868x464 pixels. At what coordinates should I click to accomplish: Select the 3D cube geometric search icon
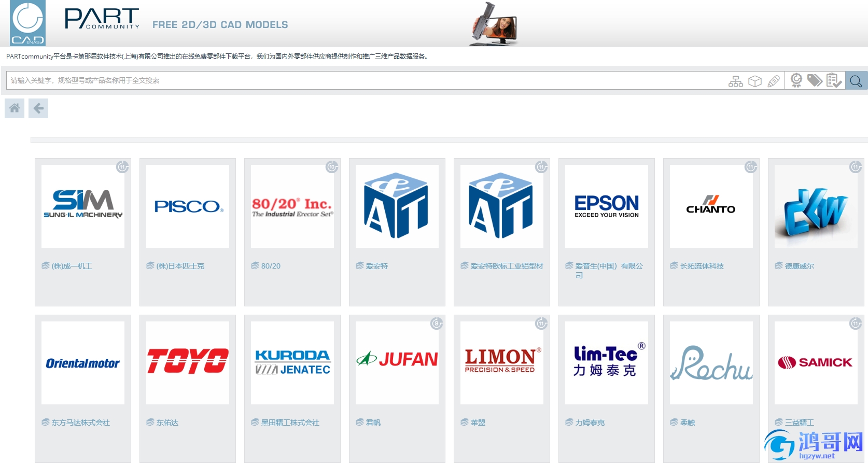pyautogui.click(x=755, y=81)
